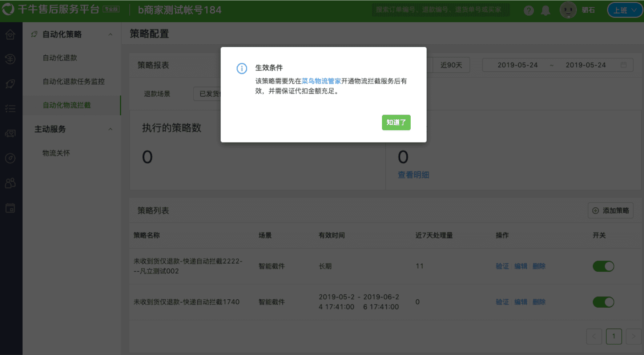Click the order search input field
Image resolution: width=644 pixels, height=355 pixels.
(x=440, y=10)
